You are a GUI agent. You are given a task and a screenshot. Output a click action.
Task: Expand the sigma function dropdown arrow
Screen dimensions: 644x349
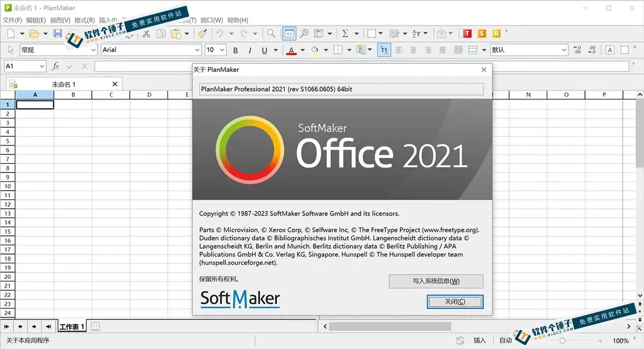[x=356, y=33]
